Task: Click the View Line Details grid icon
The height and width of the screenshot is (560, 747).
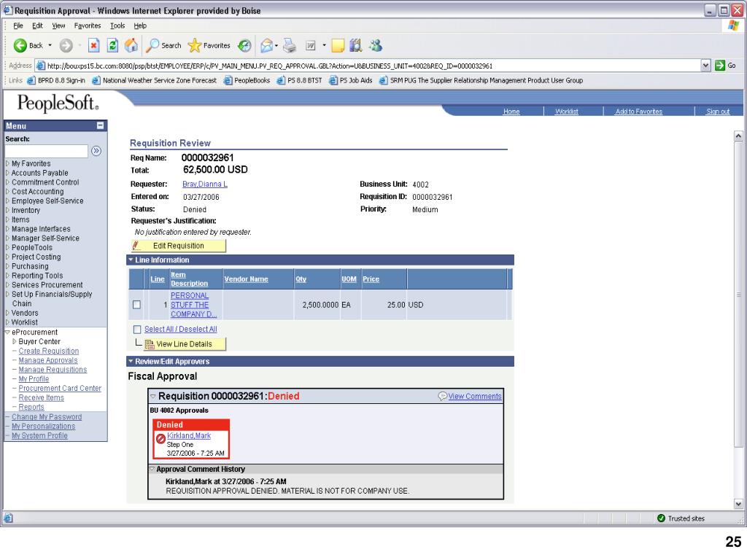Action: click(150, 344)
